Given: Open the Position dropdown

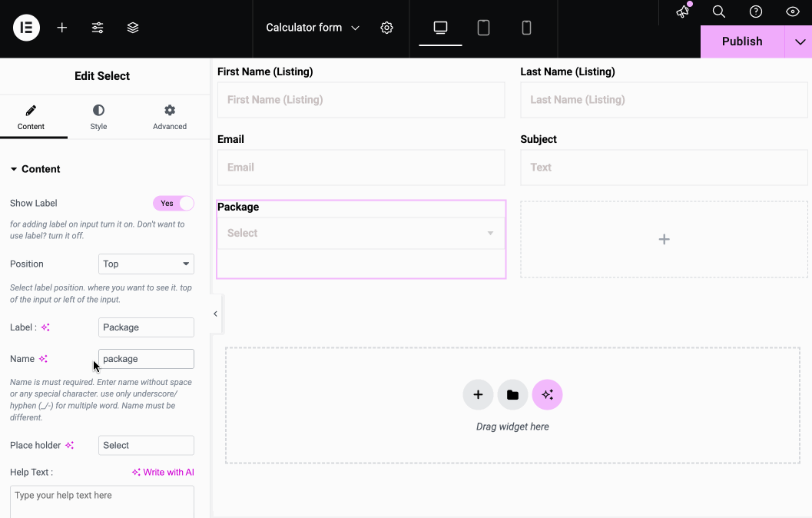Looking at the screenshot, I should point(146,264).
